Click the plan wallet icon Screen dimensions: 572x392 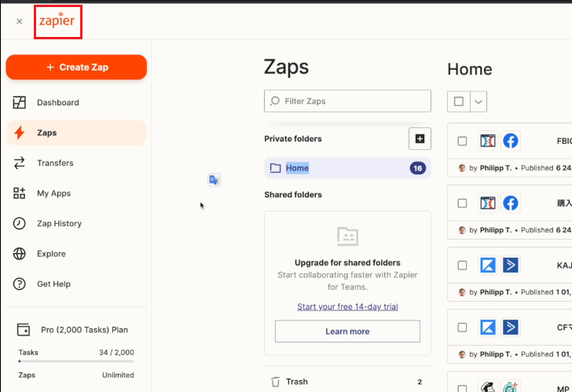click(24, 330)
